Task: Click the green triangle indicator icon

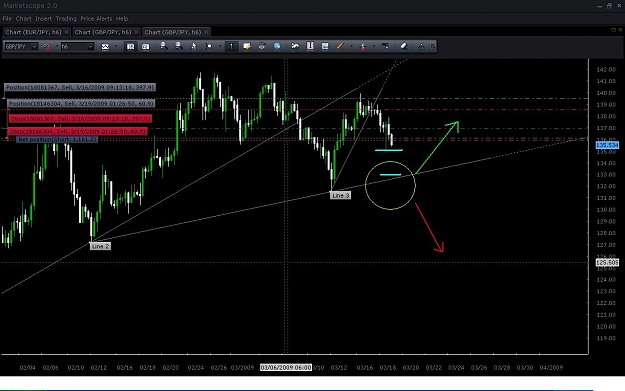Action: [x=421, y=47]
